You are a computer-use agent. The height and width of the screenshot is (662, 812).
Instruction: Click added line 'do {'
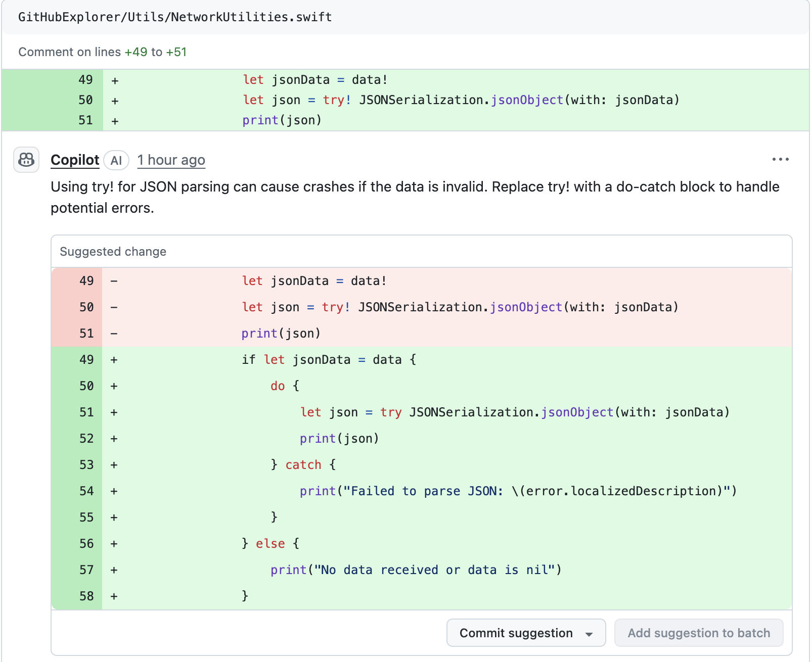(x=422, y=386)
